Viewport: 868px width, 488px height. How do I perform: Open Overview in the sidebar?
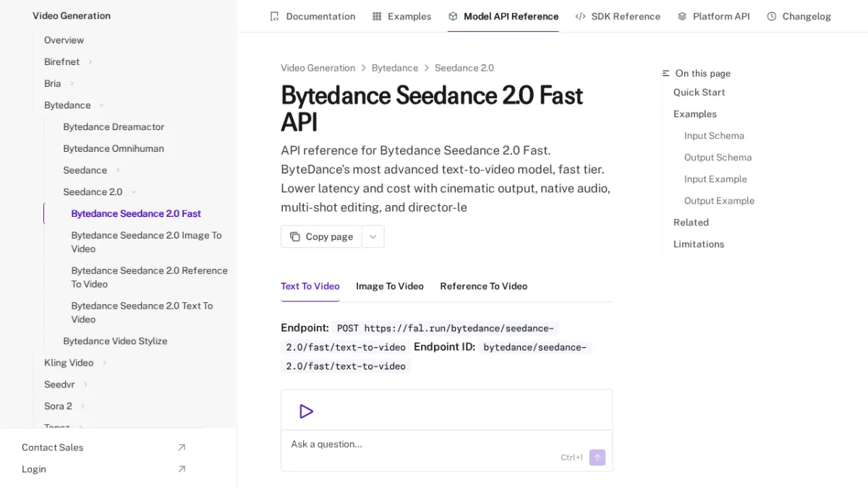click(64, 40)
